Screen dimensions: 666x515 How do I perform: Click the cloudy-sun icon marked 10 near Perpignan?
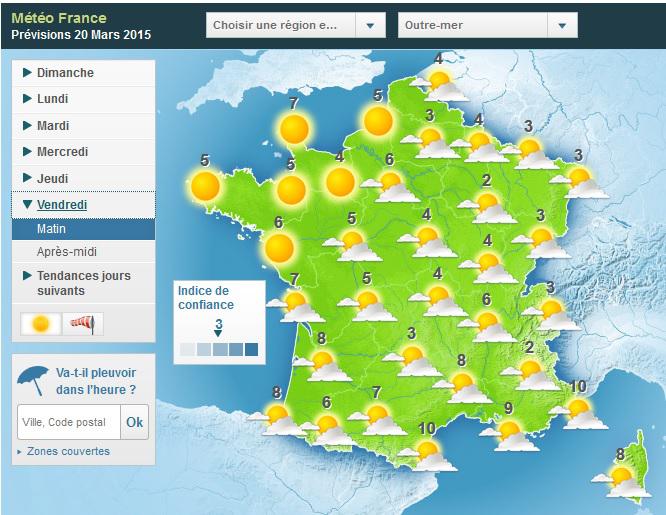pyautogui.click(x=427, y=455)
